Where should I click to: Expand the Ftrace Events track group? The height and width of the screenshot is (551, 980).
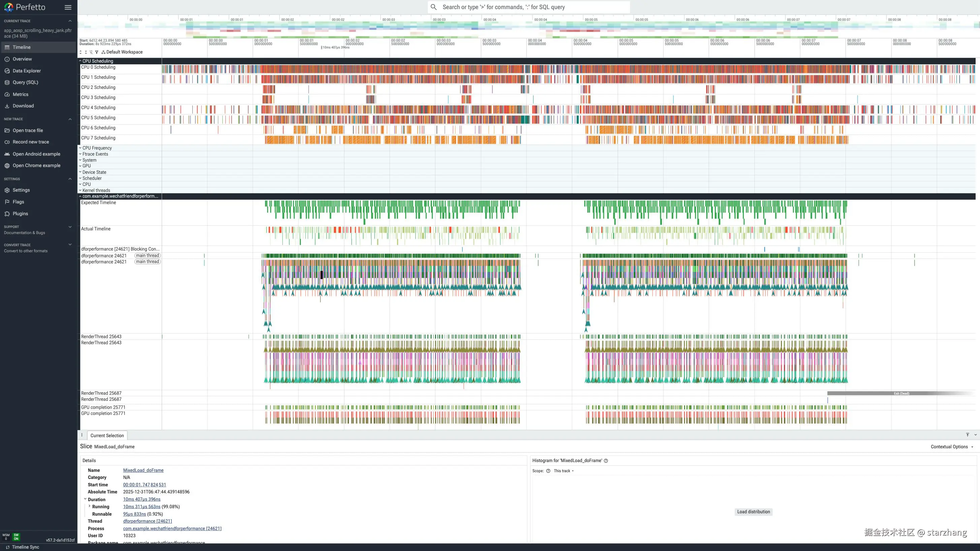click(80, 154)
